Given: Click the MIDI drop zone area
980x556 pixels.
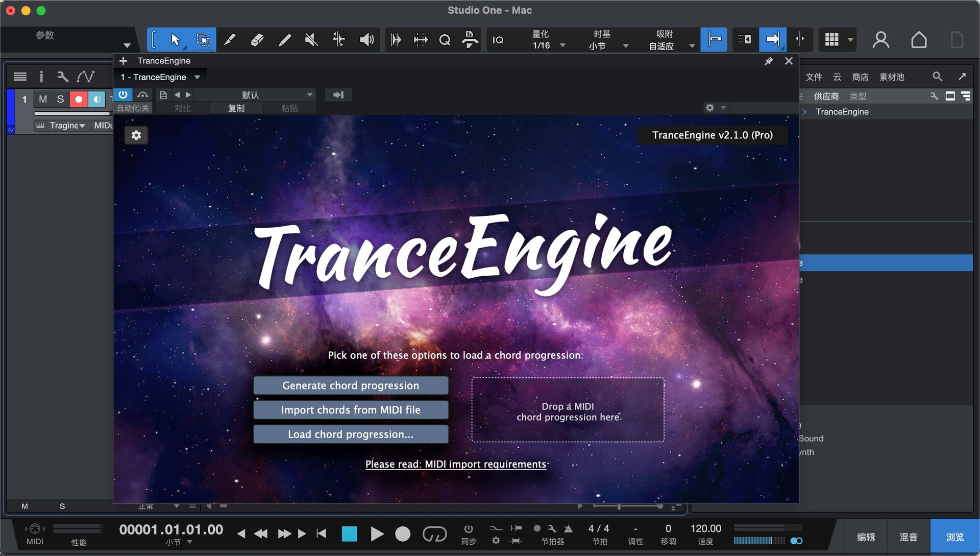Looking at the screenshot, I should coord(568,410).
